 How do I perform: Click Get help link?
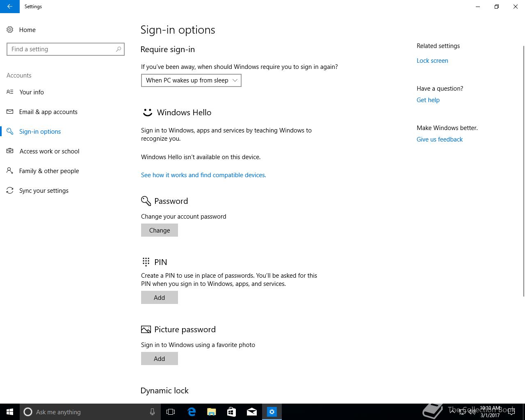point(428,100)
